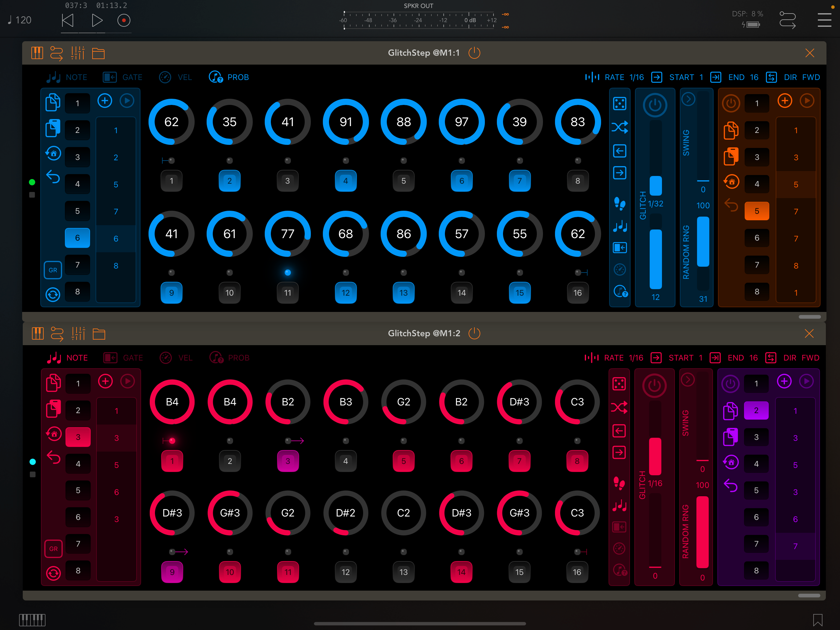Click the blue GR button

[53, 270]
